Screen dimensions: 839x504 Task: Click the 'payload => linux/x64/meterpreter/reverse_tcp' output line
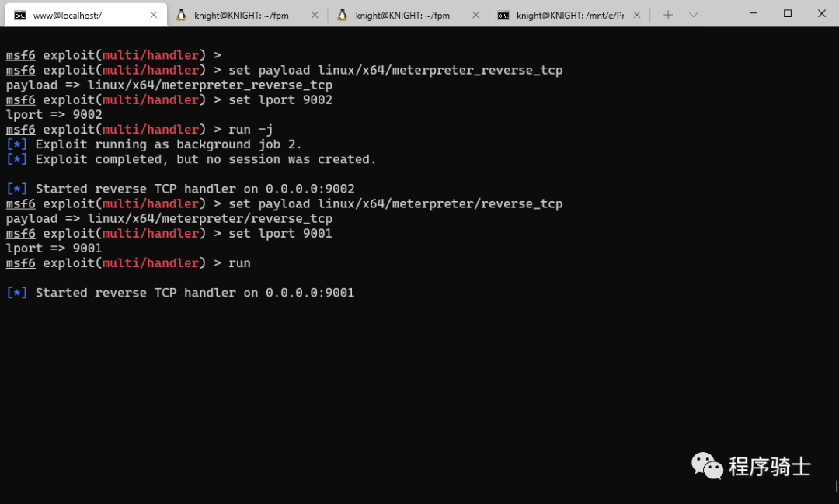169,219
